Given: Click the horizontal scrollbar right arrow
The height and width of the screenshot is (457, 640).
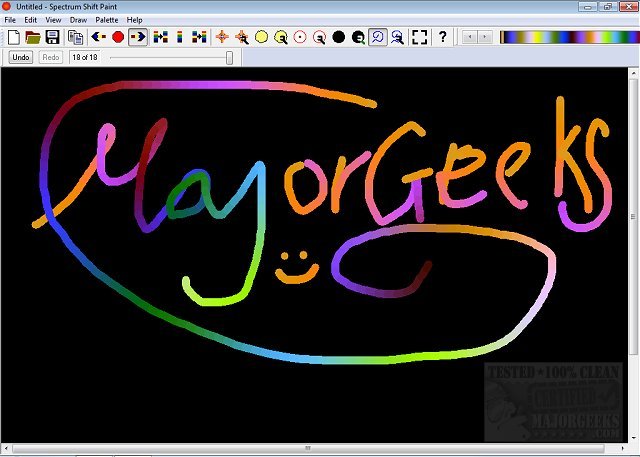Looking at the screenshot, I should pos(623,448).
